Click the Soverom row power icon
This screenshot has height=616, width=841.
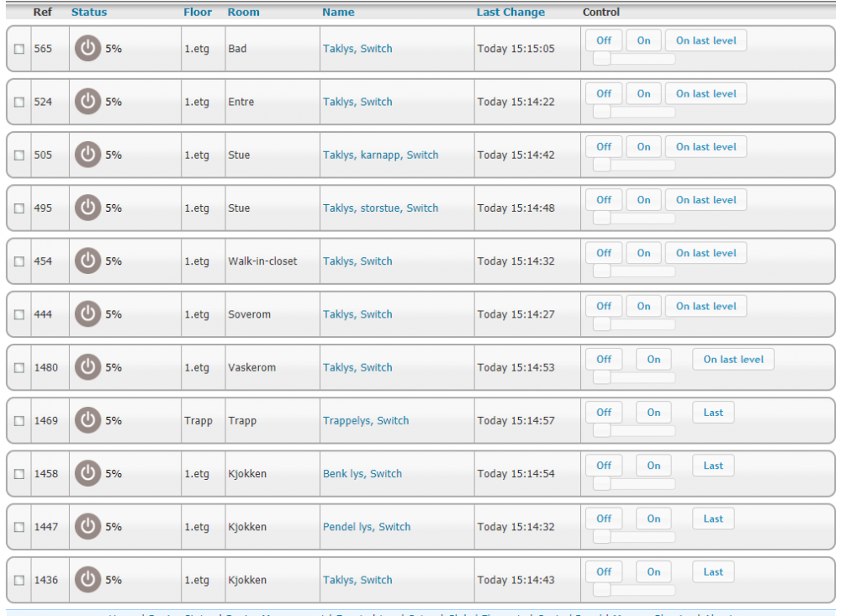click(x=87, y=314)
